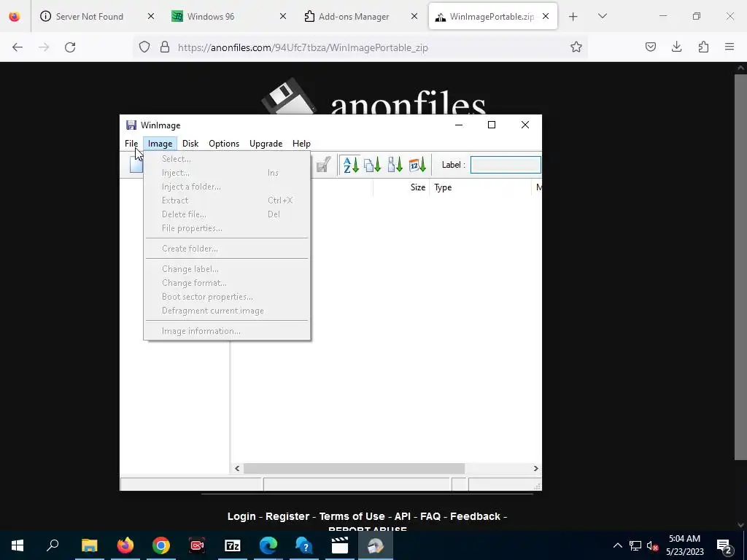The width and height of the screenshot is (747, 560).
Task: Bookmark this page with the star icon
Action: (576, 47)
